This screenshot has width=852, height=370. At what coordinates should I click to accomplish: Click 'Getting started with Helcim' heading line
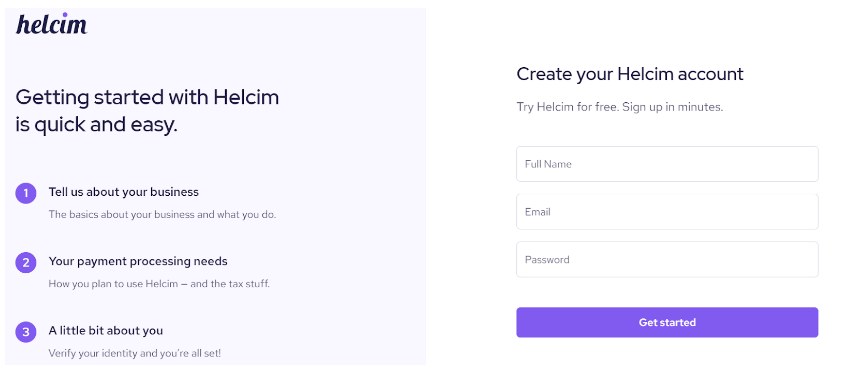click(x=147, y=97)
